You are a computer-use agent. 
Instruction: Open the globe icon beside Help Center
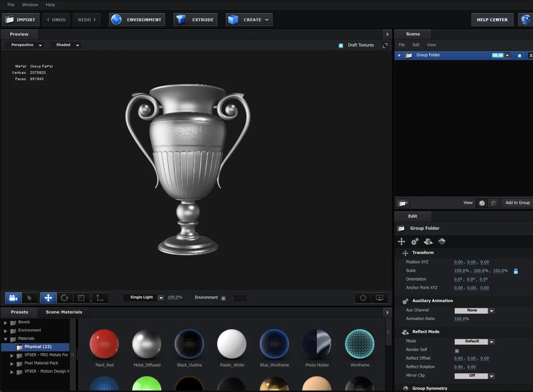pyautogui.click(x=525, y=20)
